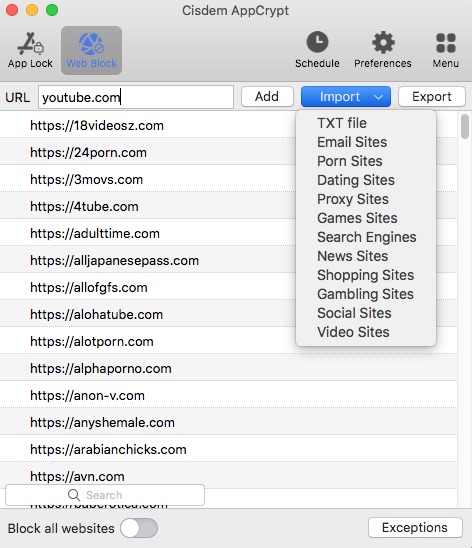Screen dimensions: 472x548
Task: Expand the Import dropdown chevron
Action: click(378, 97)
